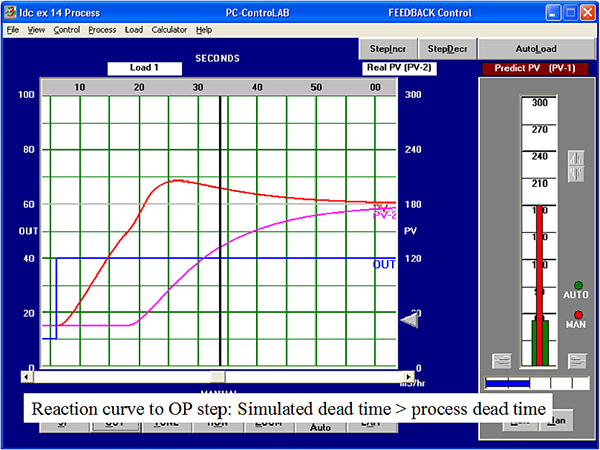600x450 pixels.
Task: Click the 100 value on OUT scale
Action: (x=26, y=95)
